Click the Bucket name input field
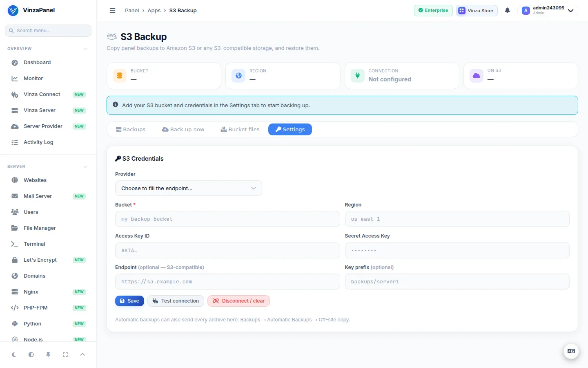588x368 pixels. click(x=227, y=219)
